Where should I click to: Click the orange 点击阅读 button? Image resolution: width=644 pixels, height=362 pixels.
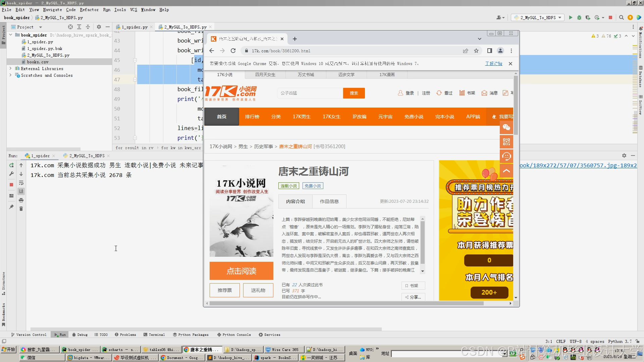pos(241,271)
